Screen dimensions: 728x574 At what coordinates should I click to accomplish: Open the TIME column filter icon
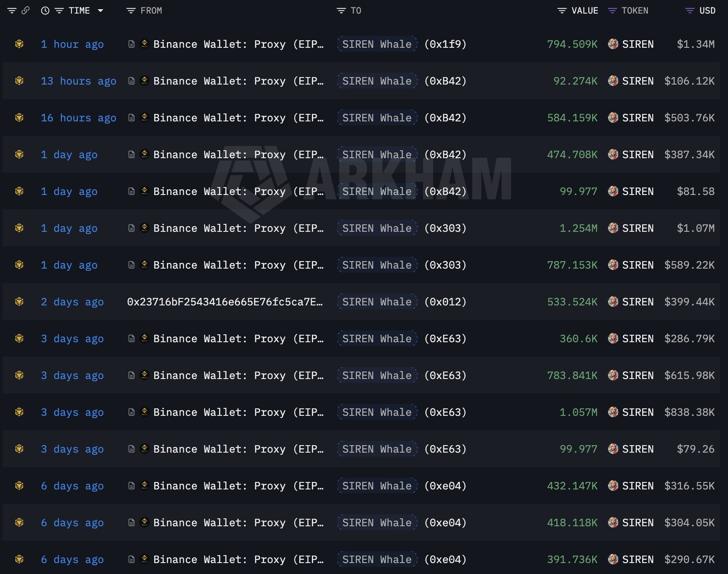click(59, 11)
